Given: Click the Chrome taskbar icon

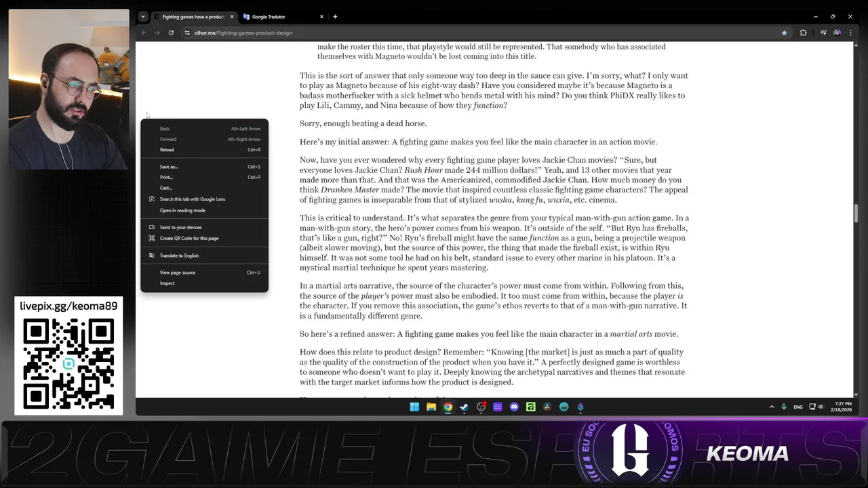Looking at the screenshot, I should (448, 407).
